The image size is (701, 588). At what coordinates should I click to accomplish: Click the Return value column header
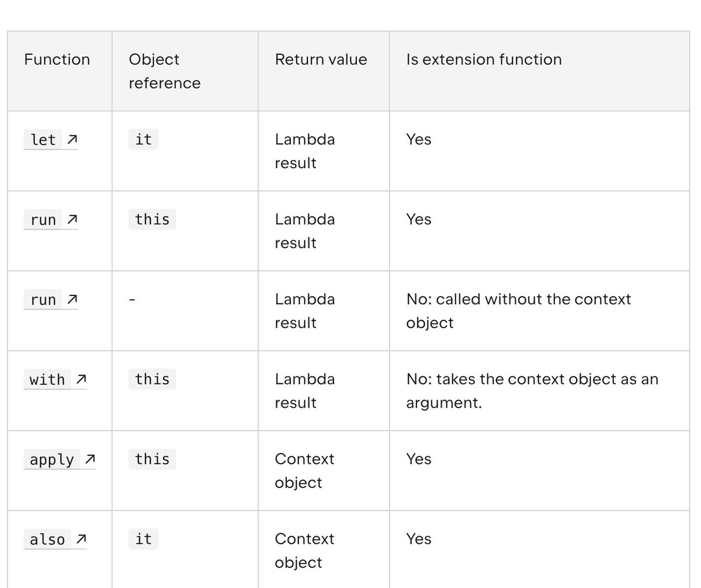[x=321, y=60]
